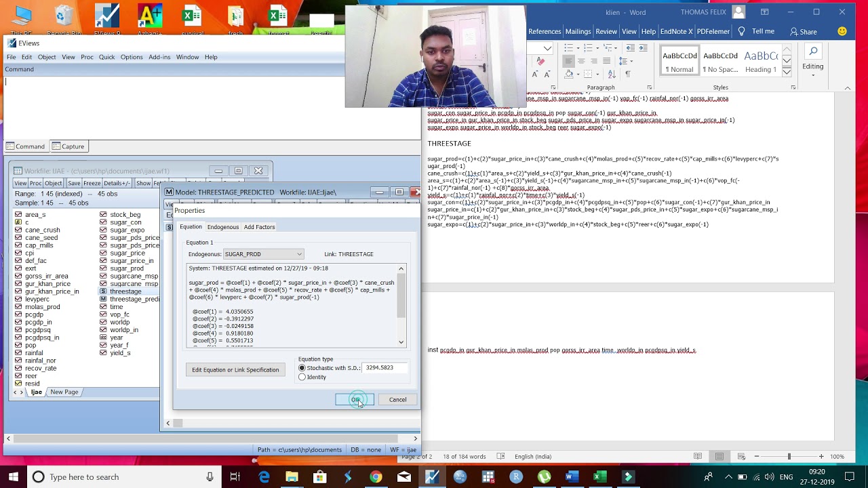Click zoom in plus in Word status bar
The width and height of the screenshot is (868, 488).
click(821, 456)
